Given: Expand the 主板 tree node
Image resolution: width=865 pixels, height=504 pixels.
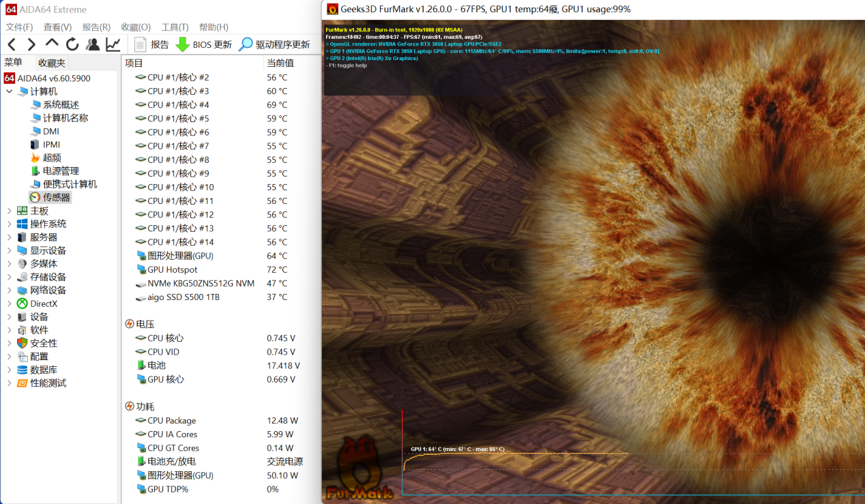Looking at the screenshot, I should pyautogui.click(x=9, y=211).
